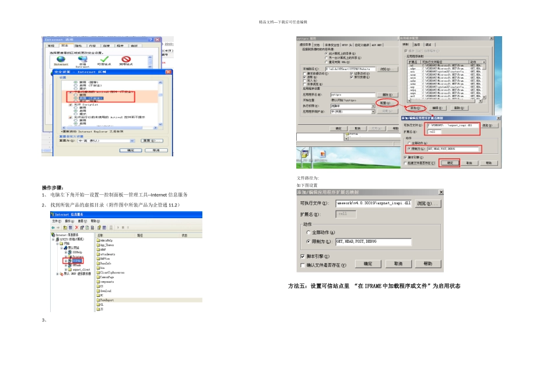Click the red X delete icon in the IIS toolbar
Image resolution: width=554 pixels, height=392 pixels.
pyautogui.click(x=76, y=228)
